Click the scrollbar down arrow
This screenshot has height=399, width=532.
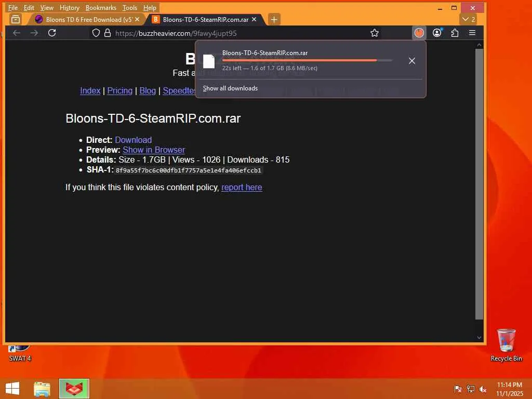pos(479,337)
